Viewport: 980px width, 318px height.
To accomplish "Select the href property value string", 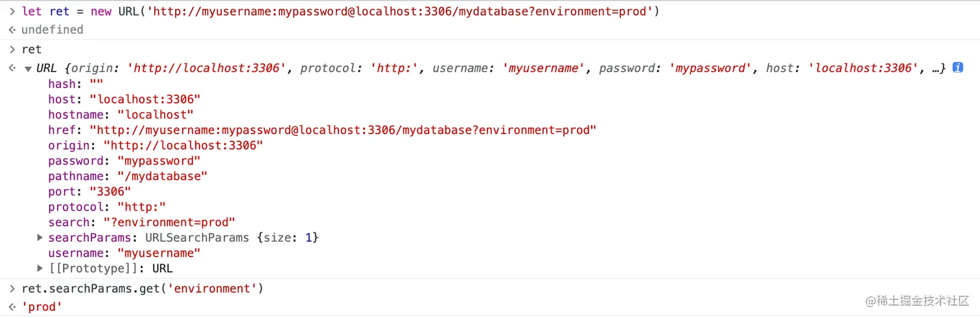I will click(343, 130).
